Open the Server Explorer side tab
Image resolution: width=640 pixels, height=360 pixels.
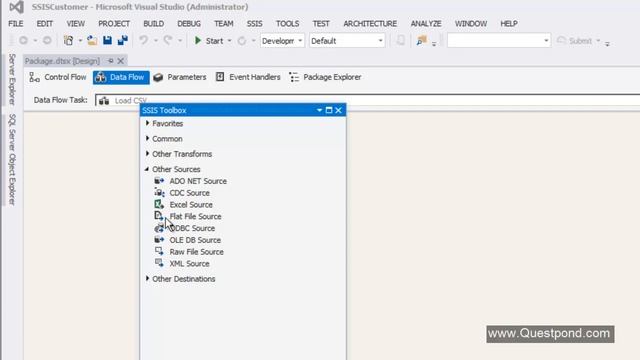tap(12, 79)
